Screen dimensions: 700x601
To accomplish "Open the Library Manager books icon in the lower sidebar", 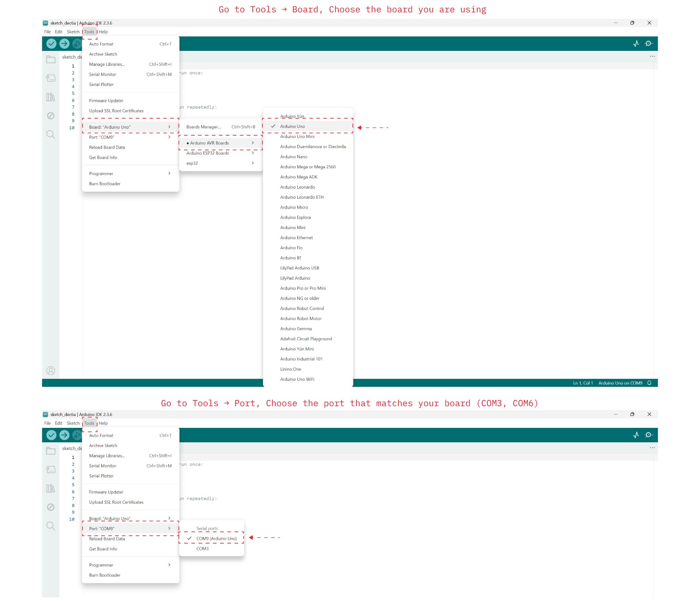I will coord(51,489).
